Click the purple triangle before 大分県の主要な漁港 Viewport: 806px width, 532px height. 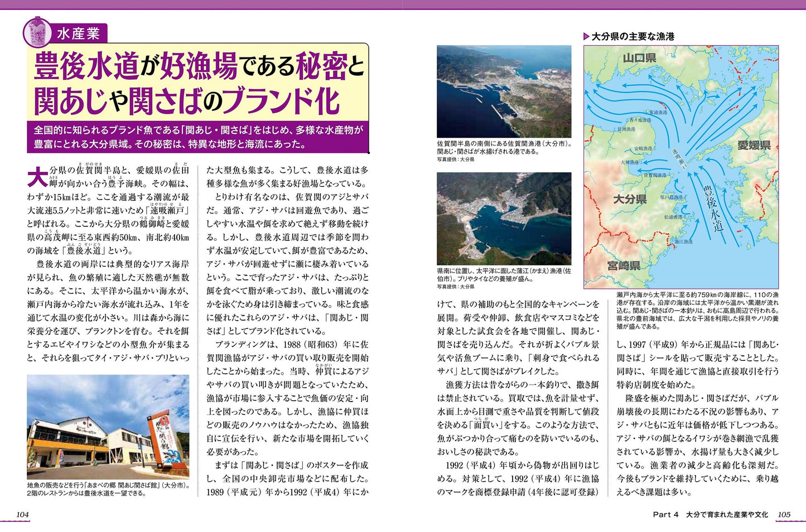click(x=586, y=37)
